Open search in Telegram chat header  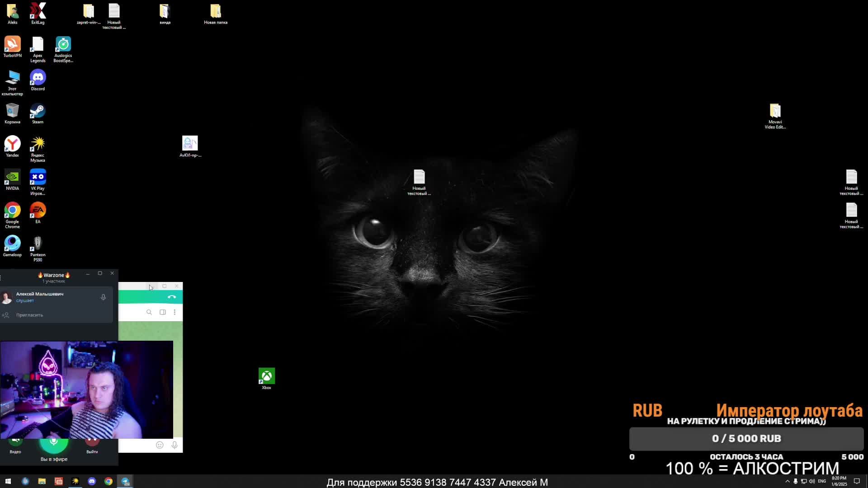tap(149, 312)
